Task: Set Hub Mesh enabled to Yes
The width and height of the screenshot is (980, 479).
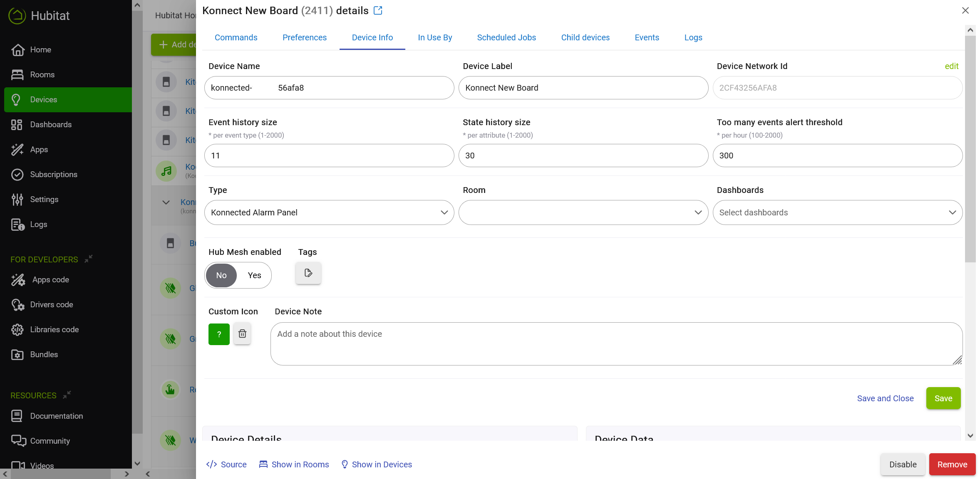Action: [x=255, y=275]
